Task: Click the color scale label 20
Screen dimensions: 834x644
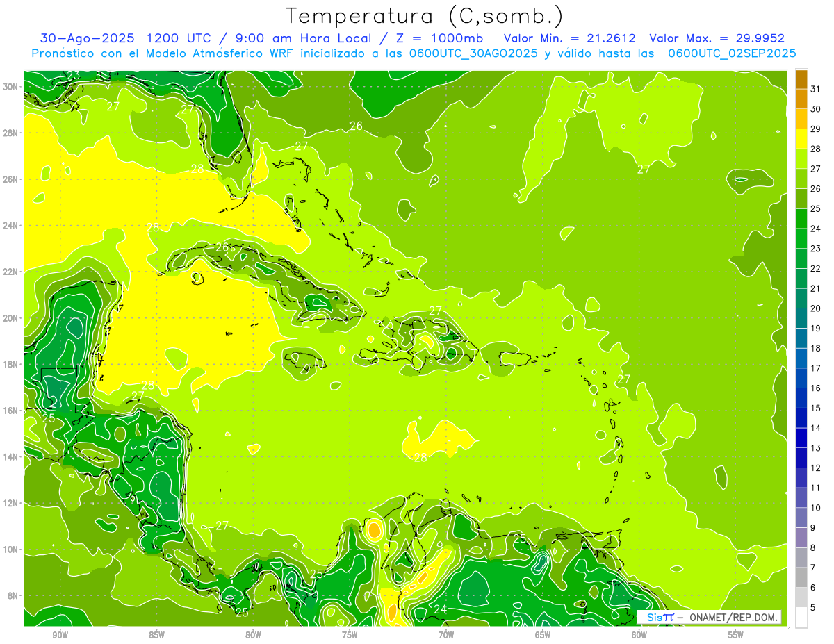Action: point(816,308)
